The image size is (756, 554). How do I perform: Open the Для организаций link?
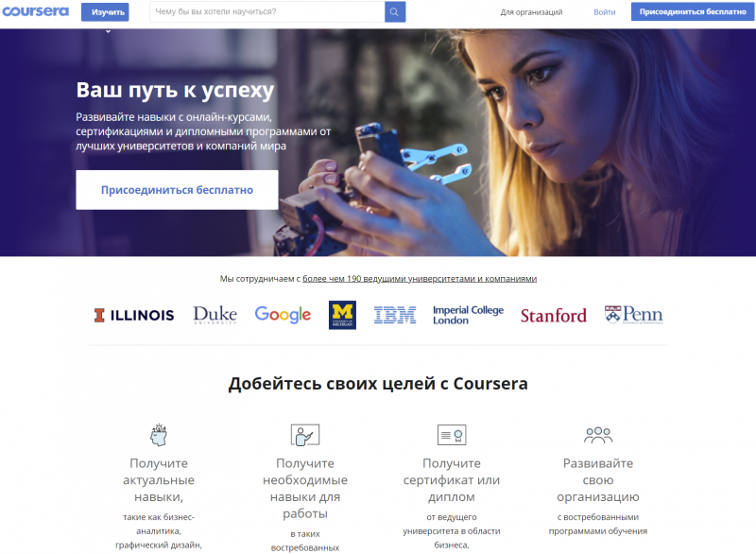tap(531, 12)
